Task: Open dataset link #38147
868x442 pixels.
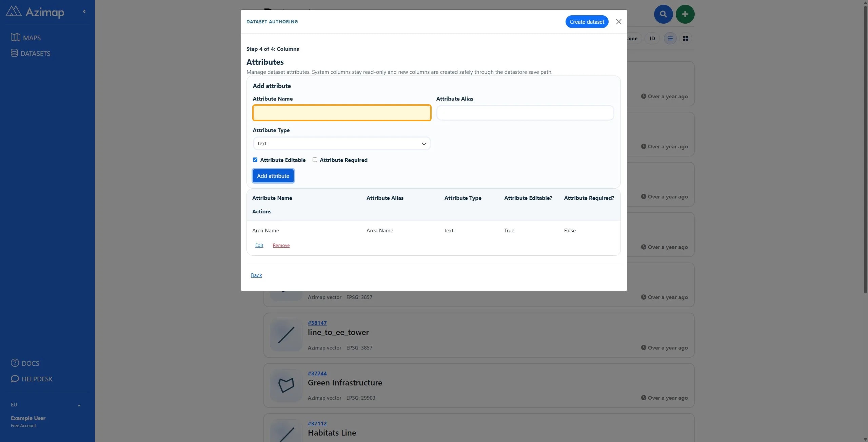Action: (x=317, y=323)
